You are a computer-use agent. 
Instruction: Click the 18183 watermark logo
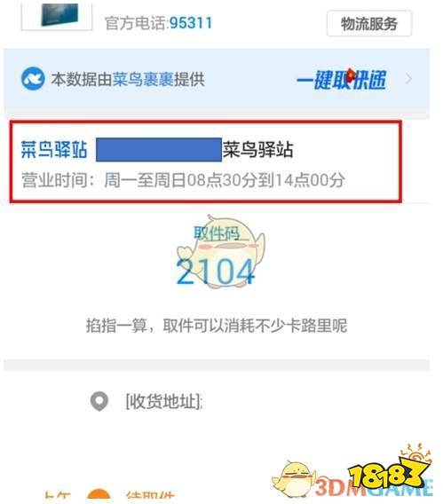(390, 470)
